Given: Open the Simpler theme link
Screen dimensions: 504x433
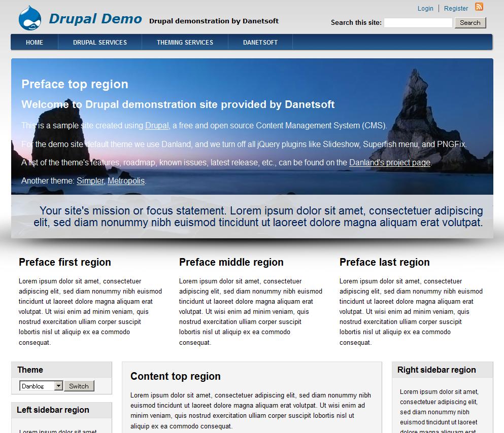Looking at the screenshot, I should click(90, 181).
